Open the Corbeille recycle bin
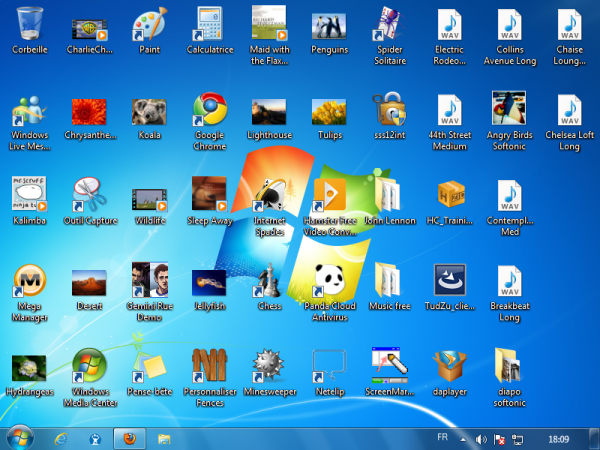Viewport: 600px width, 450px height. 29,24
